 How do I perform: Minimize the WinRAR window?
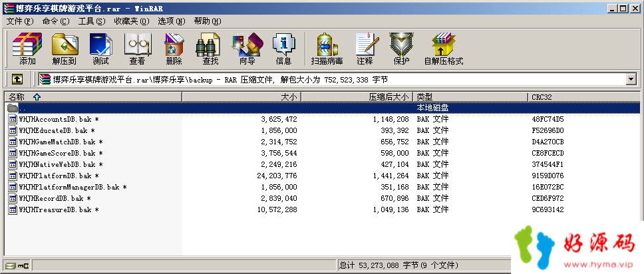(612, 8)
